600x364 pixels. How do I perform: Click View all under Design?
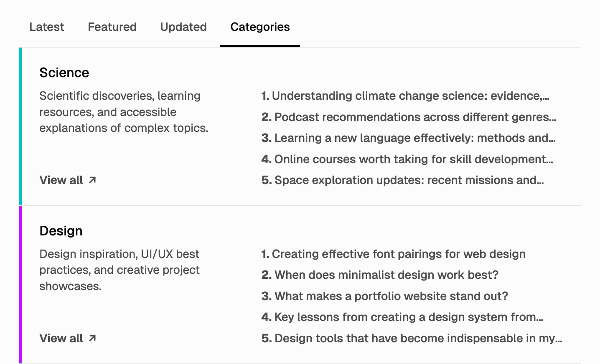[x=61, y=338]
